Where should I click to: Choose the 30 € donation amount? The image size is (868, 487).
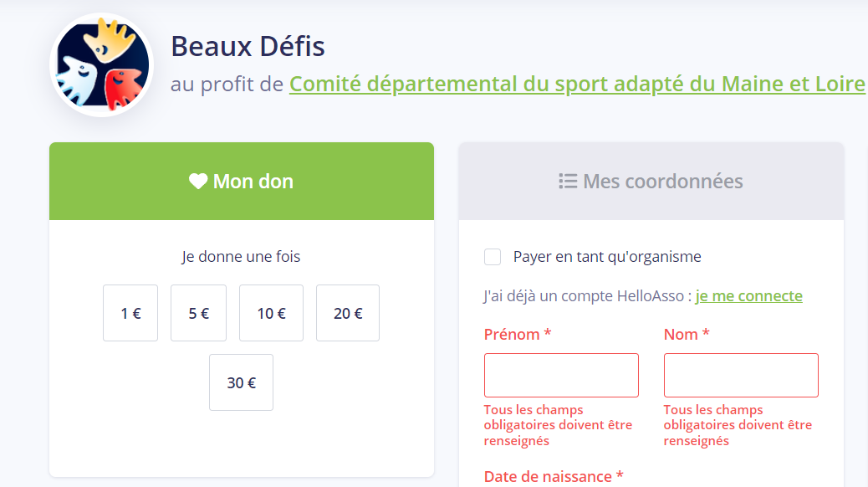tap(242, 382)
